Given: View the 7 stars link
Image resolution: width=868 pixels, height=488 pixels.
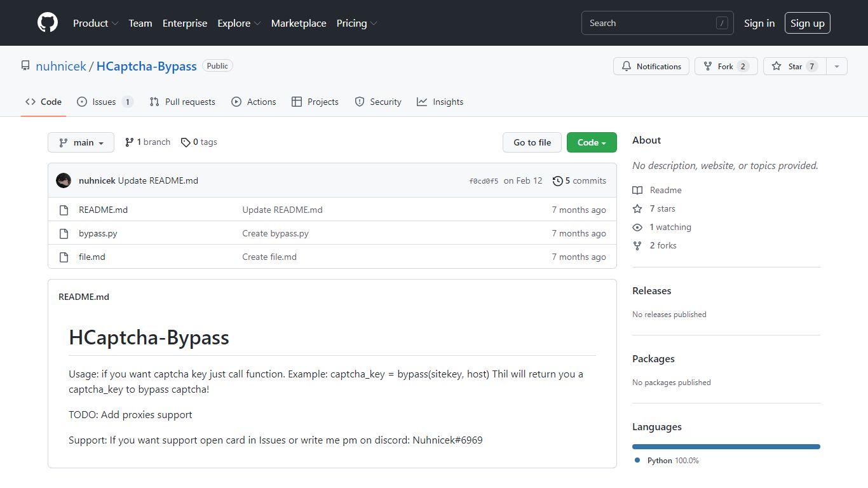Looking at the screenshot, I should [654, 208].
